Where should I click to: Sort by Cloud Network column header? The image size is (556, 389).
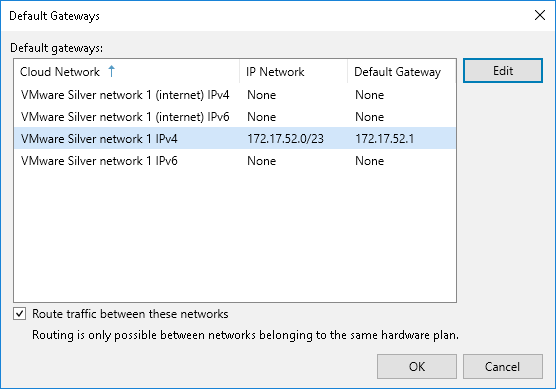(127, 72)
